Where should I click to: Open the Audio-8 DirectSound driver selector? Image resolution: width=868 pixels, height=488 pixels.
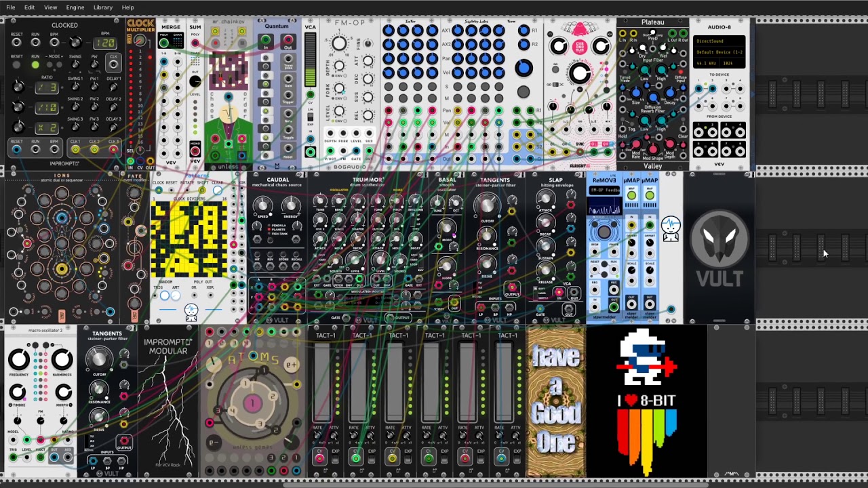coord(719,41)
